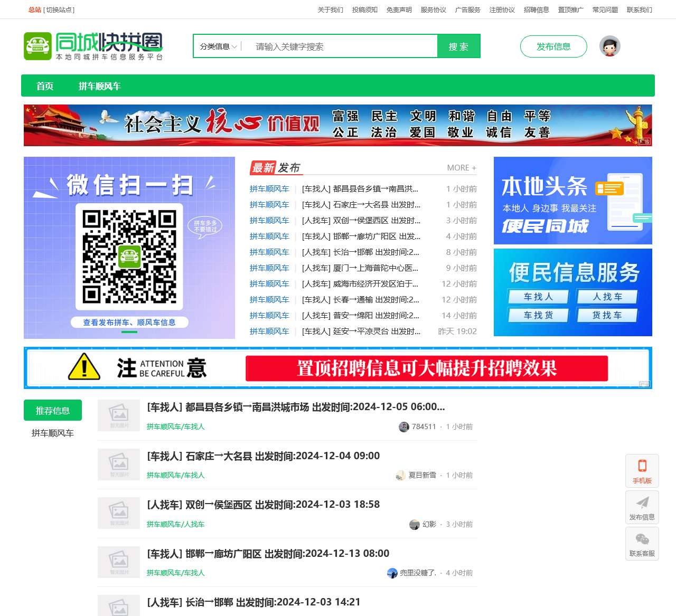This screenshot has height=616, width=676.
Task: Open 招聘信息 top link
Action: [537, 10]
